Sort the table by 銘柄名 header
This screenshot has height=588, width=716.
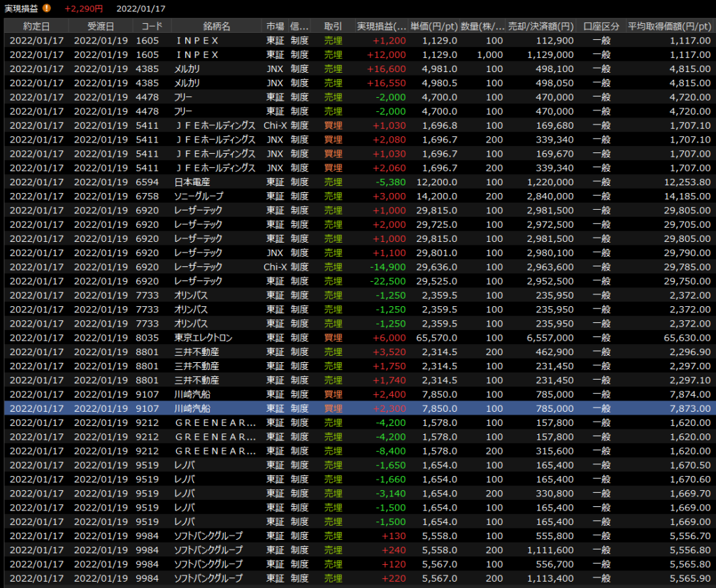216,26
